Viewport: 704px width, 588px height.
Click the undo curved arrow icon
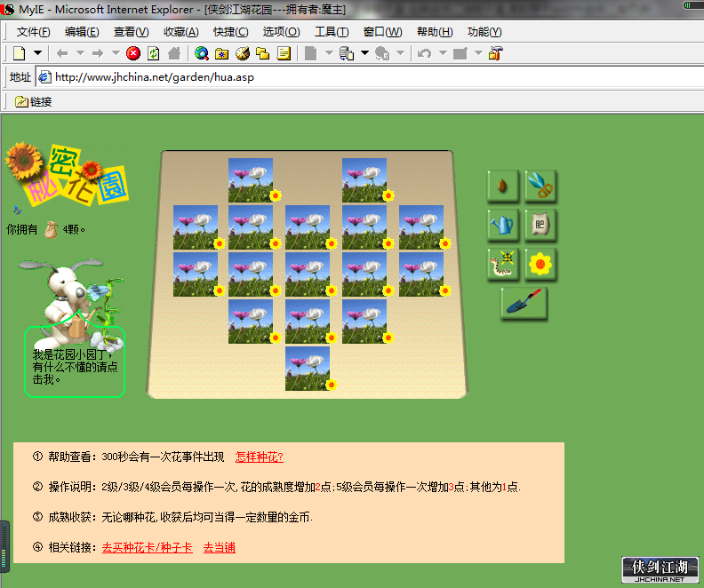click(x=424, y=54)
